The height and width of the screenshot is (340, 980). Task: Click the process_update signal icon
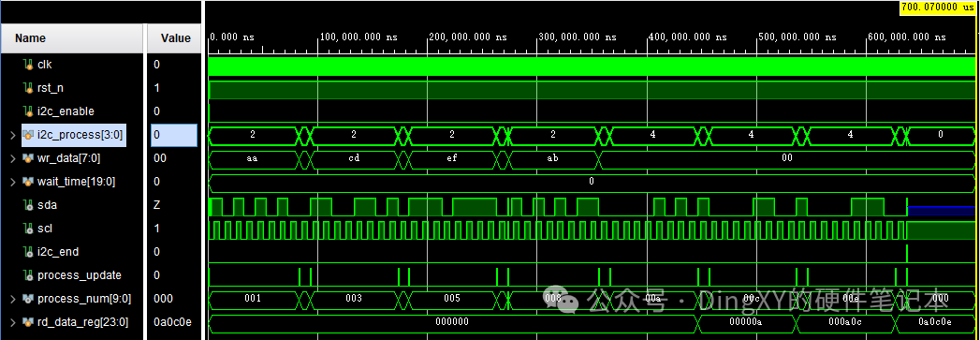coord(28,275)
